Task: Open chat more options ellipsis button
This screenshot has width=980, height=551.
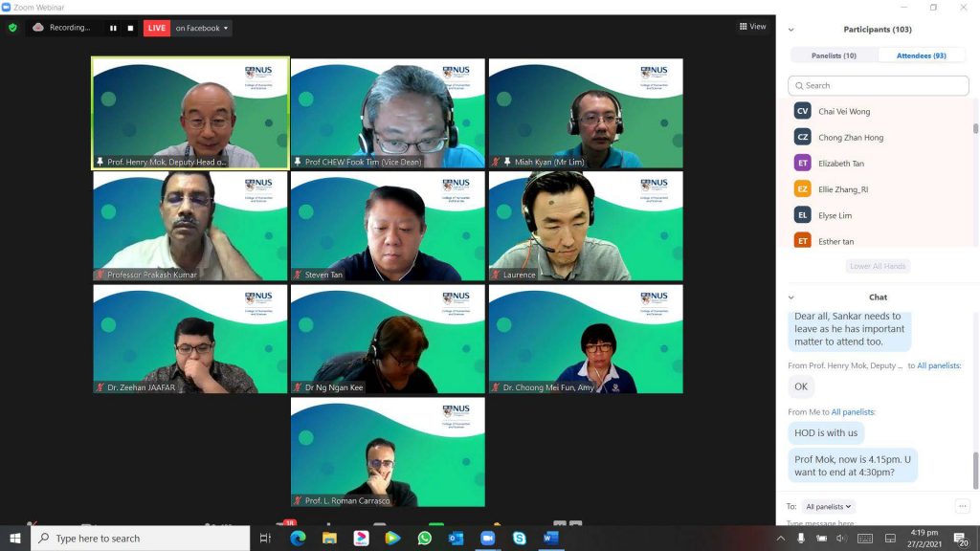Action: 962,506
